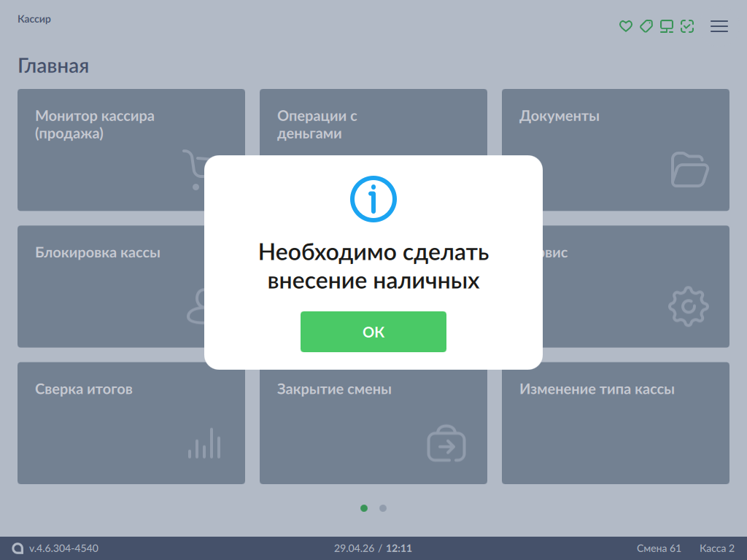The height and width of the screenshot is (560, 747).
Task: Click the exit arrow icon in Закрытие смены
Action: 446,443
